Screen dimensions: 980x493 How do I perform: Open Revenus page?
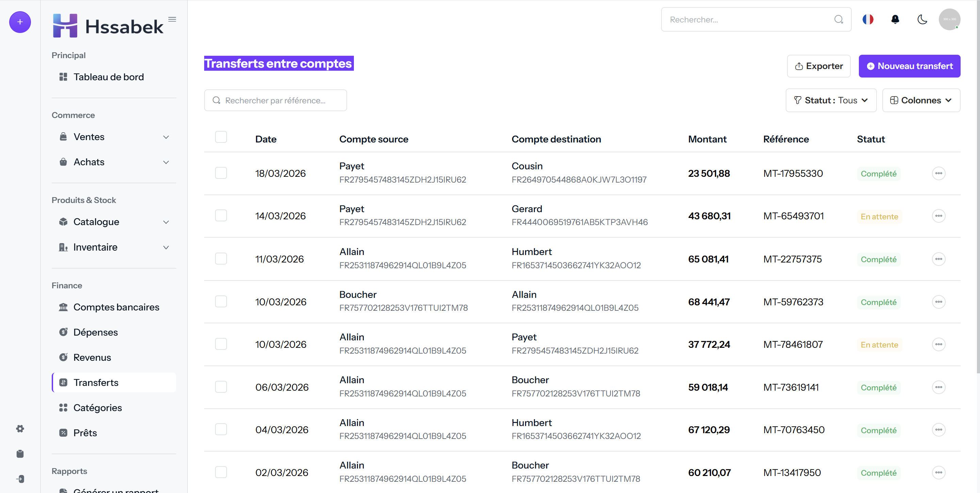coord(114,357)
